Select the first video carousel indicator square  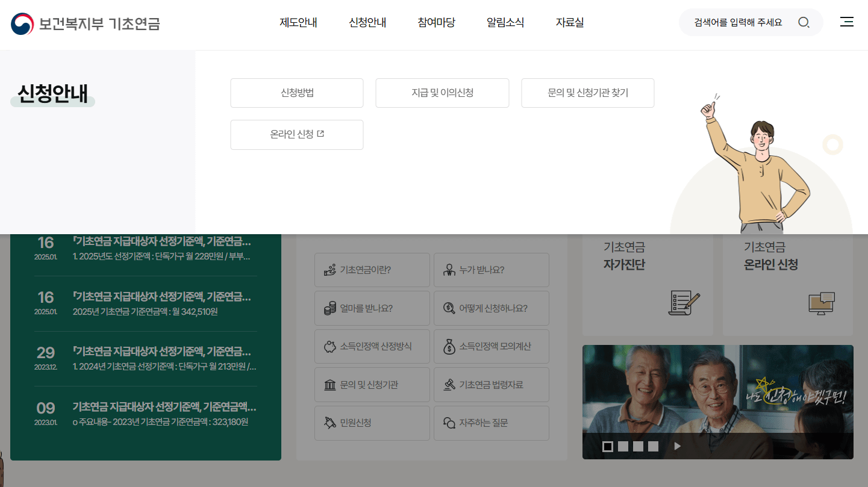[608, 446]
